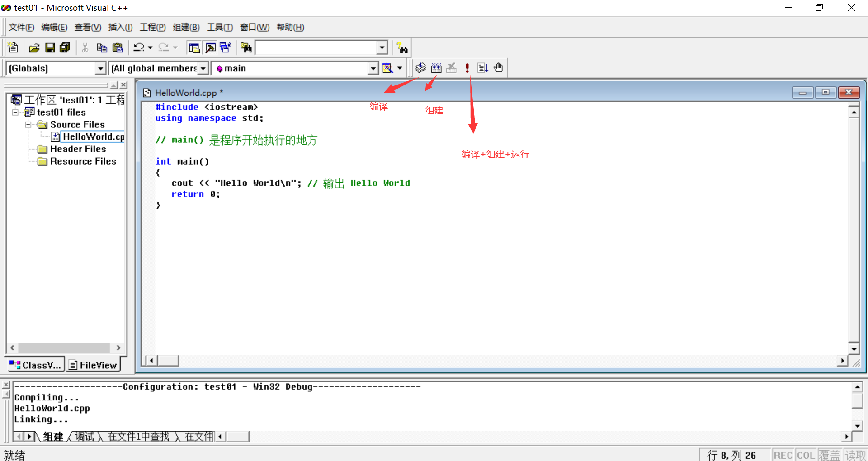The image size is (868, 461).
Task: Switch to the ClassView tab
Action: tap(36, 365)
